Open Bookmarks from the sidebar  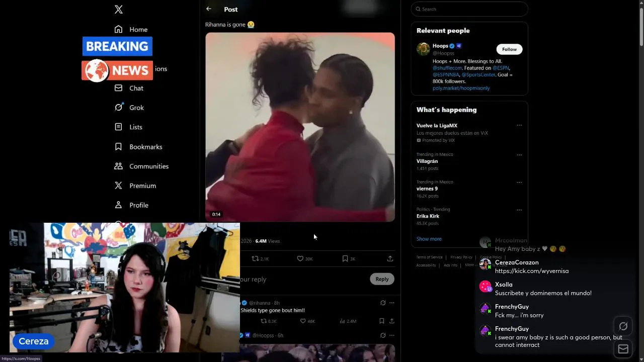coord(139,147)
